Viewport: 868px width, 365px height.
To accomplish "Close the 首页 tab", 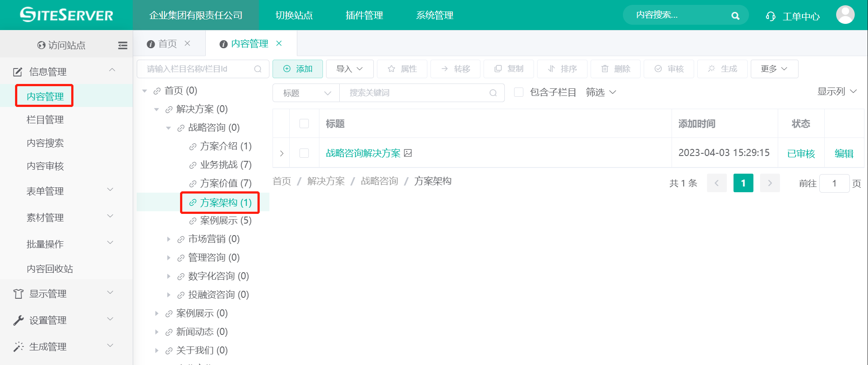I will pos(188,43).
